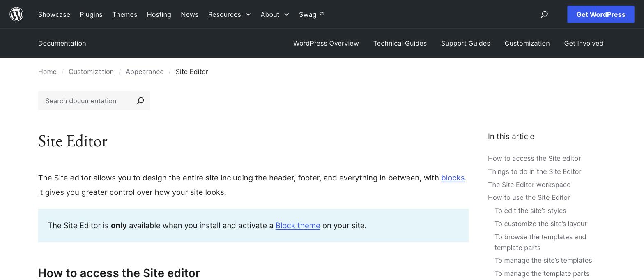This screenshot has height=280, width=644.
Task: Jump to To manage the site's templates
Action: (543, 260)
